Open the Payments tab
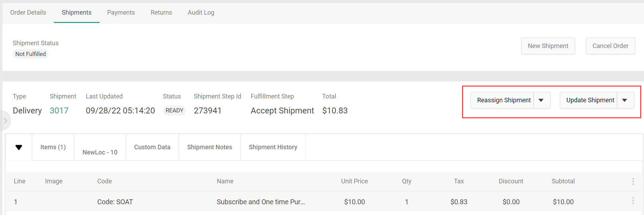Image resolution: width=644 pixels, height=215 pixels. tap(121, 13)
